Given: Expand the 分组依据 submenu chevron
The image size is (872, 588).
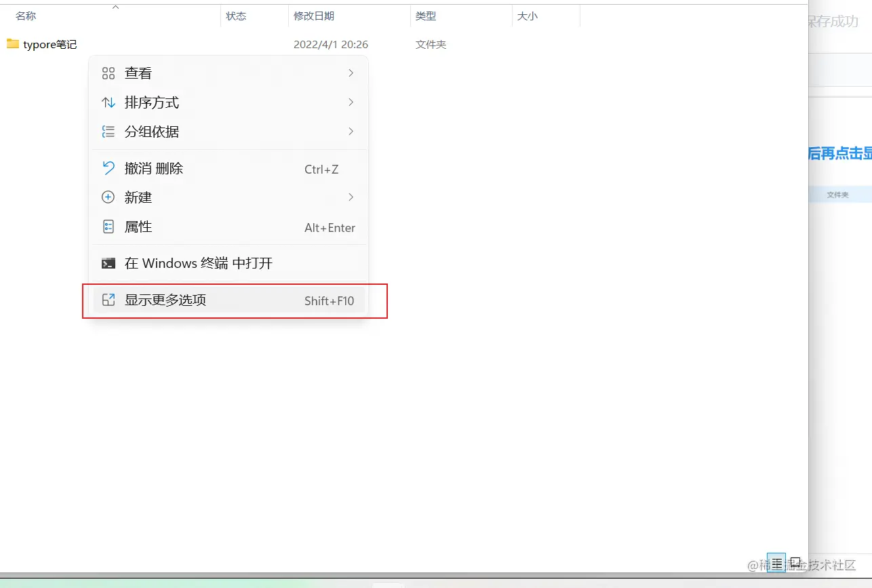Looking at the screenshot, I should (x=351, y=131).
